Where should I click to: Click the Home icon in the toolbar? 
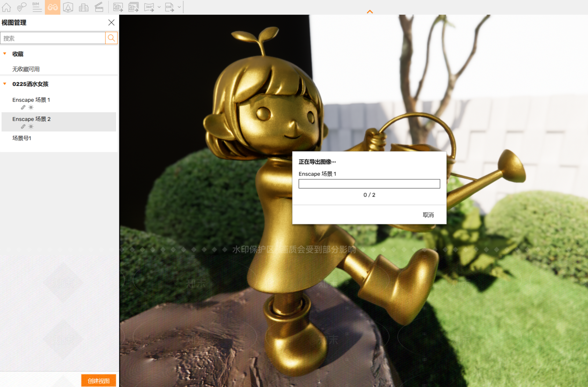click(7, 7)
